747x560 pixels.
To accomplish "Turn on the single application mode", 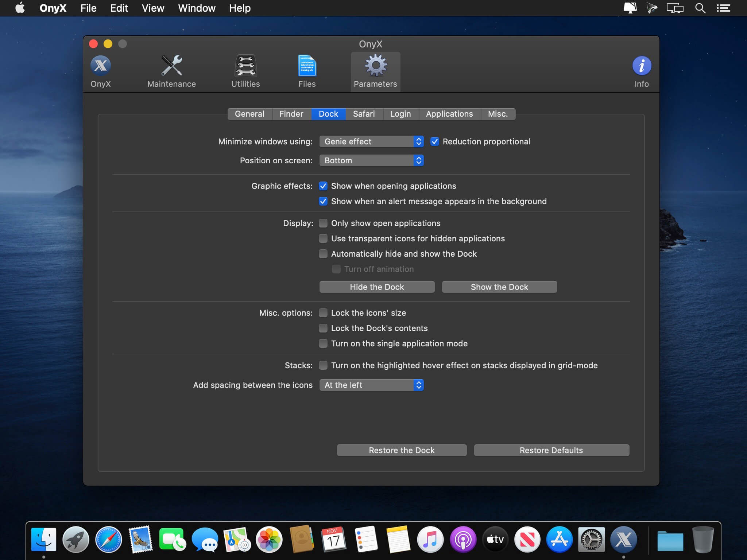I will [x=323, y=343].
